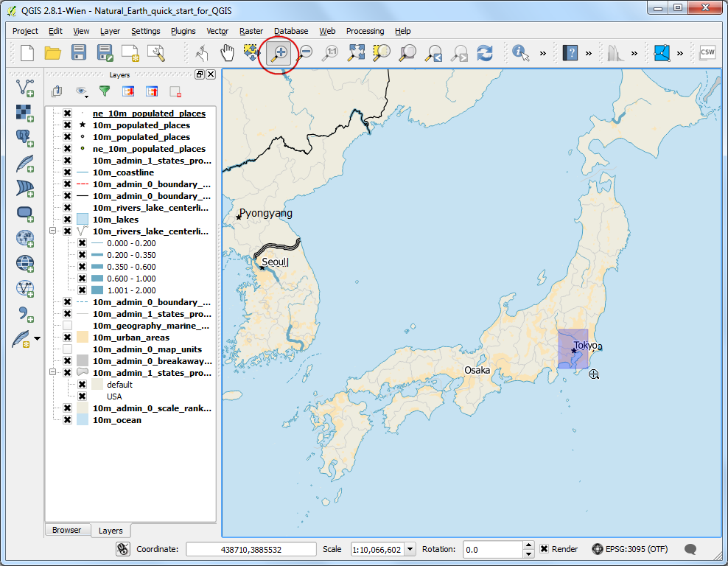
Task: Add a SpatiaLite layer
Action: [x=25, y=164]
